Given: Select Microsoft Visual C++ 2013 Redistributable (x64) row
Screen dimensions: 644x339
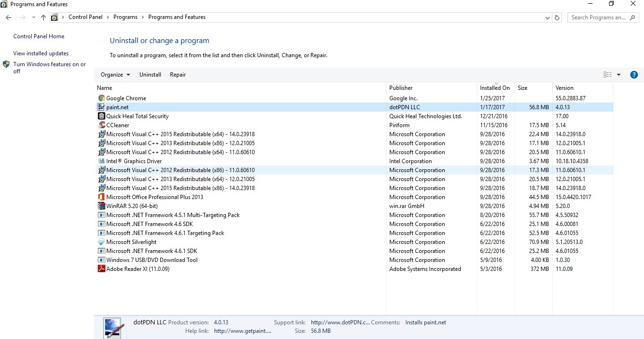Looking at the screenshot, I should click(x=354, y=179).
